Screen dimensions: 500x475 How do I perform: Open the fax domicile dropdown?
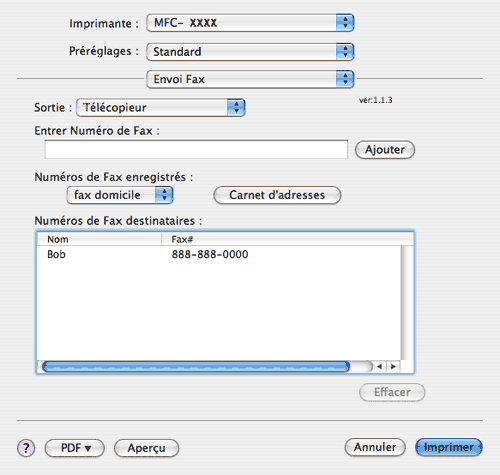[x=120, y=195]
